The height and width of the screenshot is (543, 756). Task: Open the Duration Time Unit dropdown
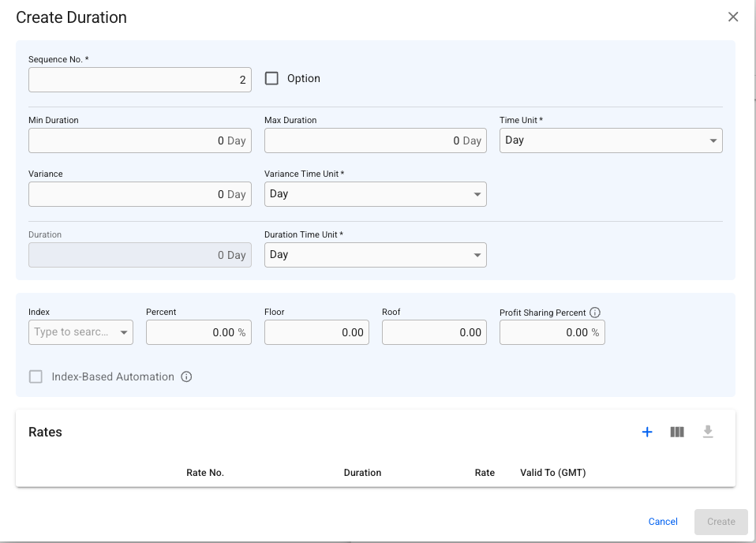(x=375, y=255)
